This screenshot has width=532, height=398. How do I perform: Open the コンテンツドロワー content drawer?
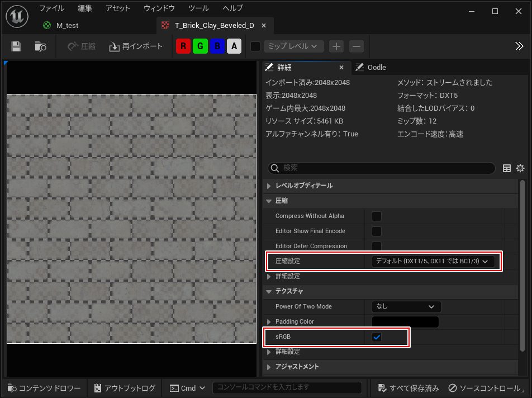44,388
